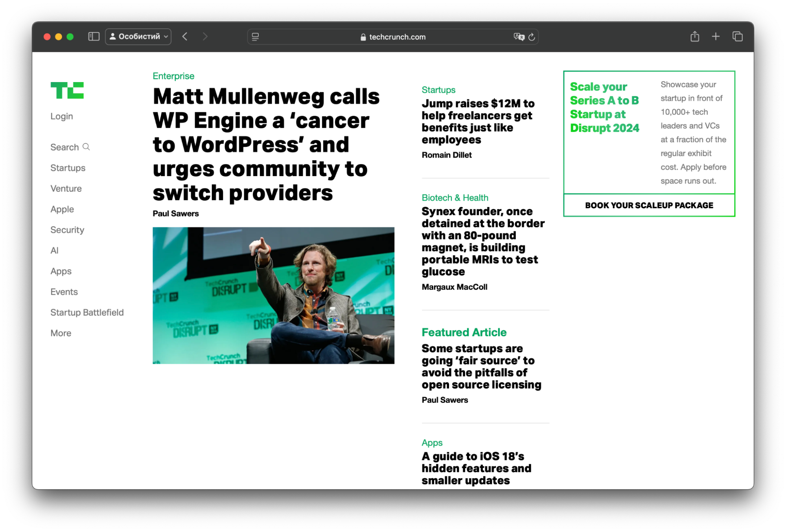
Task: Open the Особистий profile dropdown
Action: [138, 37]
